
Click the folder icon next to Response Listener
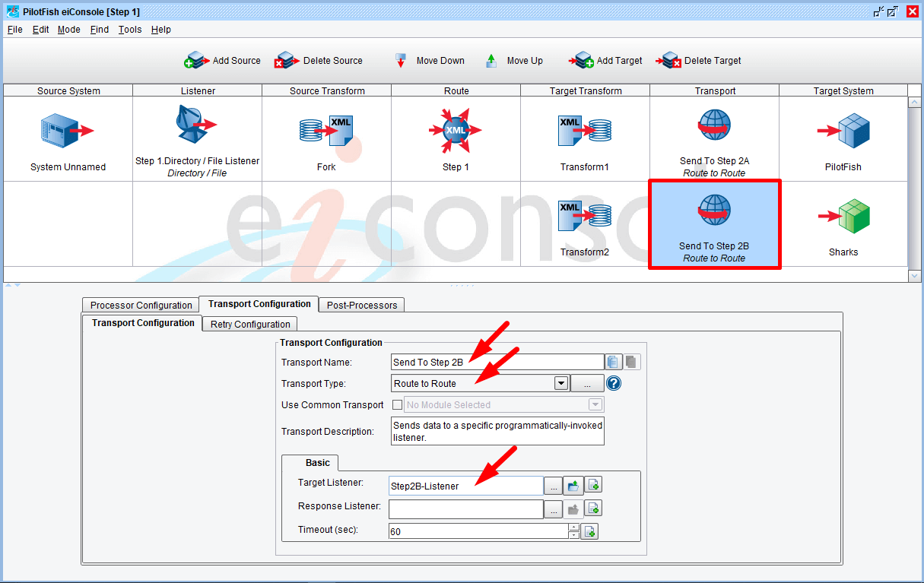[573, 509]
